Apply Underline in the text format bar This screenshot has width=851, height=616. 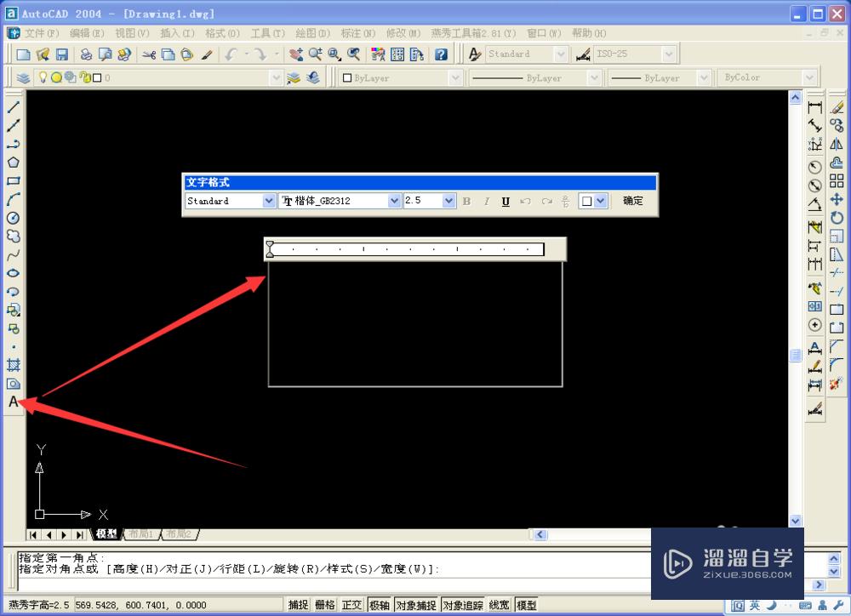coord(505,201)
